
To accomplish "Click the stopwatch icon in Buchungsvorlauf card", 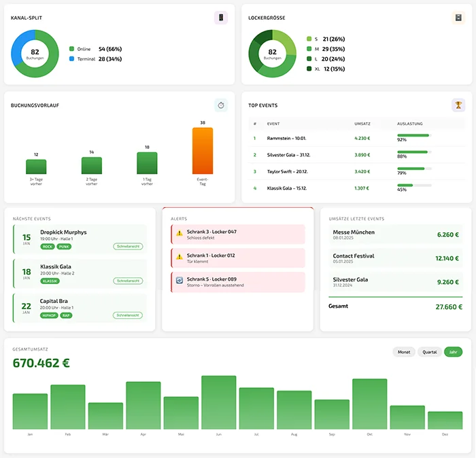I will coord(221,105).
